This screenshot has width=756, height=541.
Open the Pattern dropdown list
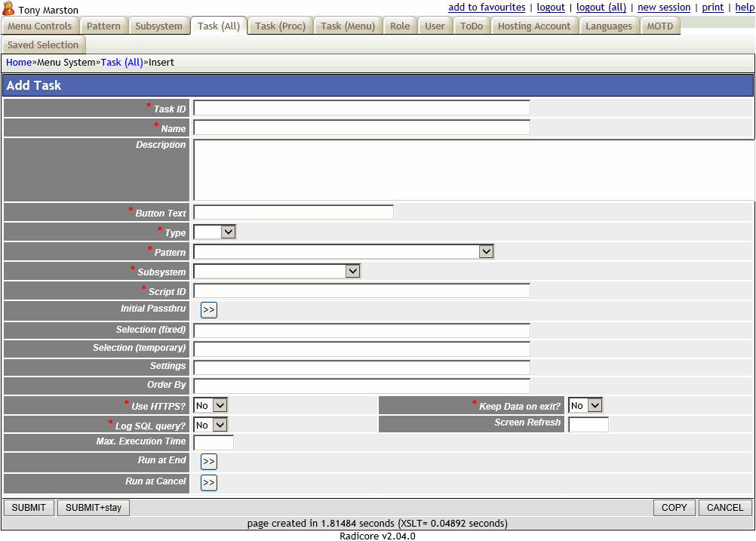coord(344,252)
